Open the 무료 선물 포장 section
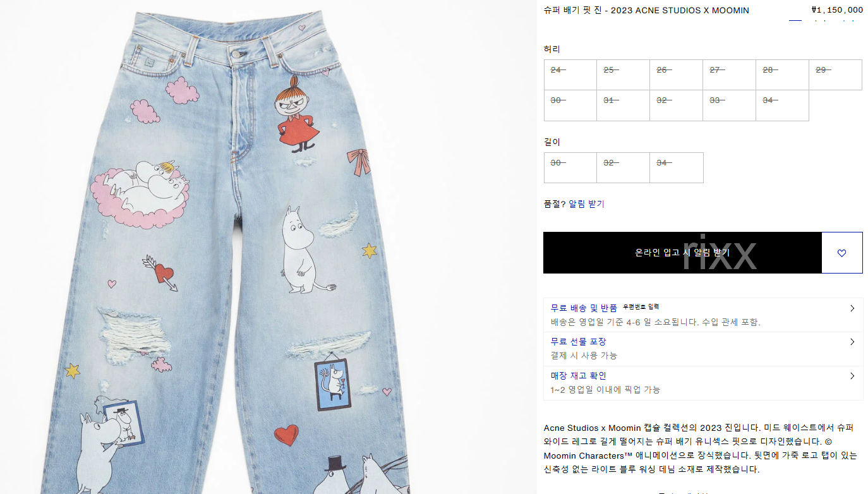Image resolution: width=868 pixels, height=494 pixels. (703, 349)
